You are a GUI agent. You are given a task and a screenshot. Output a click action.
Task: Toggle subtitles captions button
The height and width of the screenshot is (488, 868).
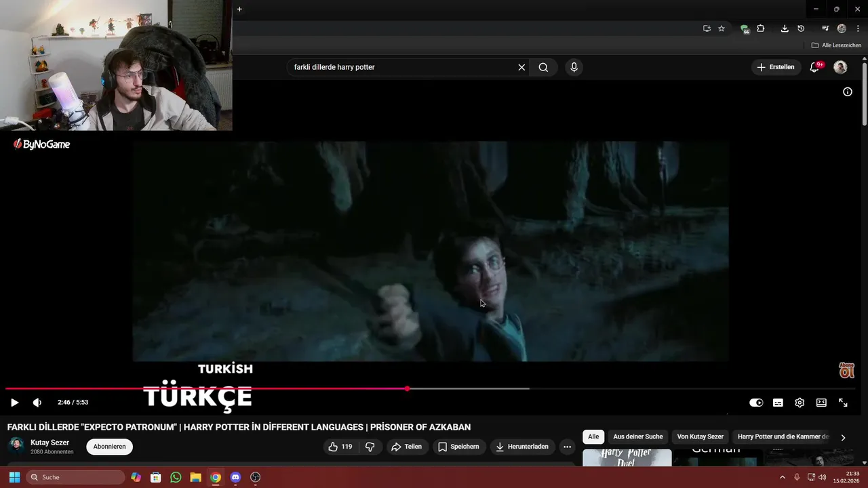778,403
